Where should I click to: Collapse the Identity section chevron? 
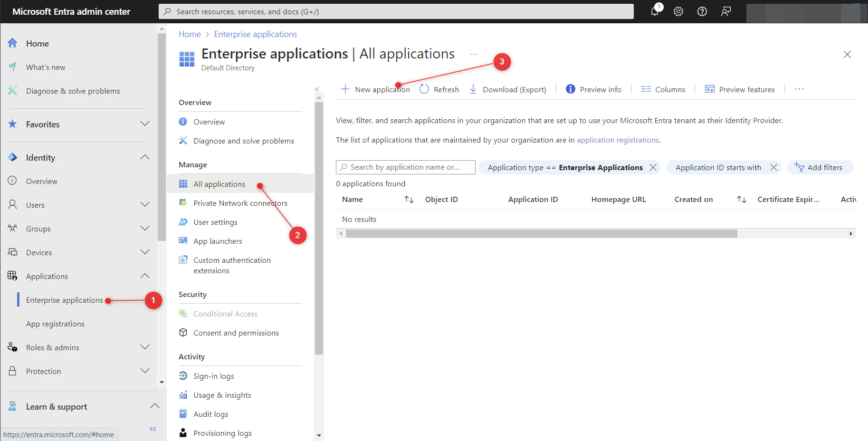pyautogui.click(x=145, y=157)
